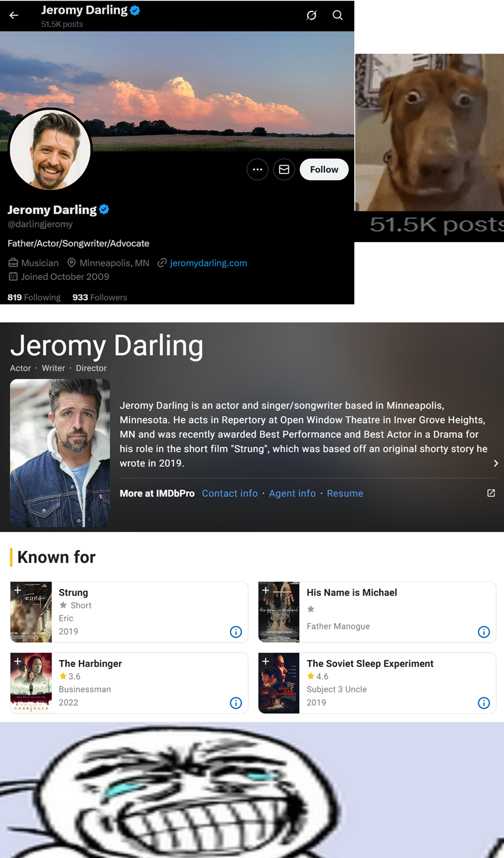Click the large Jeromy Darling IMDb name heading
Image resolution: width=504 pixels, height=858 pixels.
pyautogui.click(x=107, y=345)
